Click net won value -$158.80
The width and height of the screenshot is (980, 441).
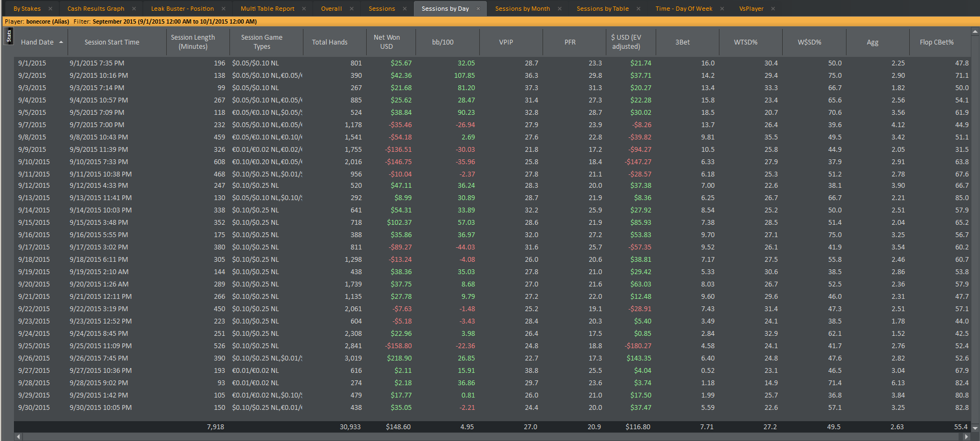[x=398, y=346]
